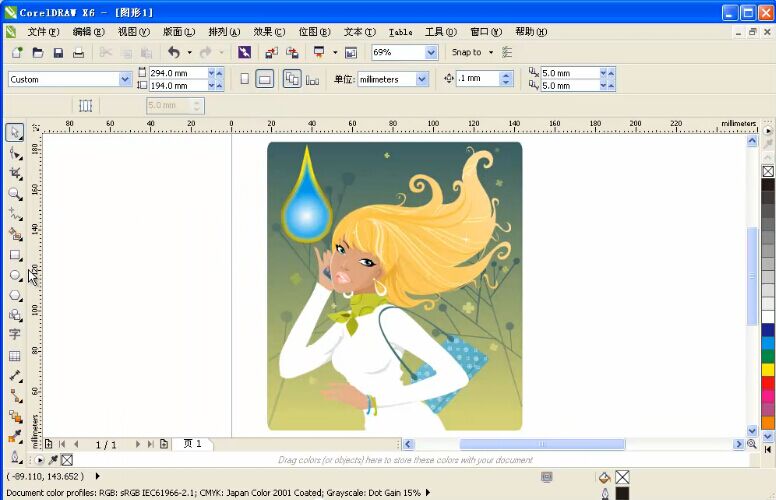Viewport: 776px width, 500px height.
Task: Select the Smart Fill tool
Action: (x=15, y=234)
